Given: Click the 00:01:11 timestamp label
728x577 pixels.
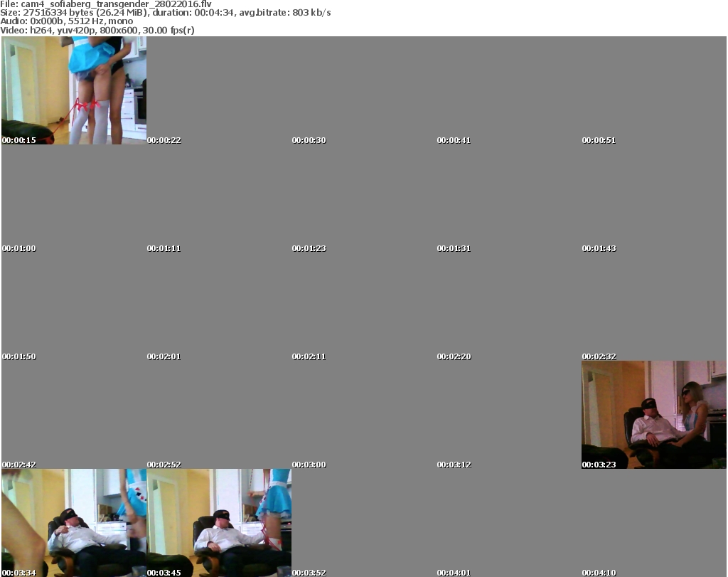Looking at the screenshot, I should (164, 248).
